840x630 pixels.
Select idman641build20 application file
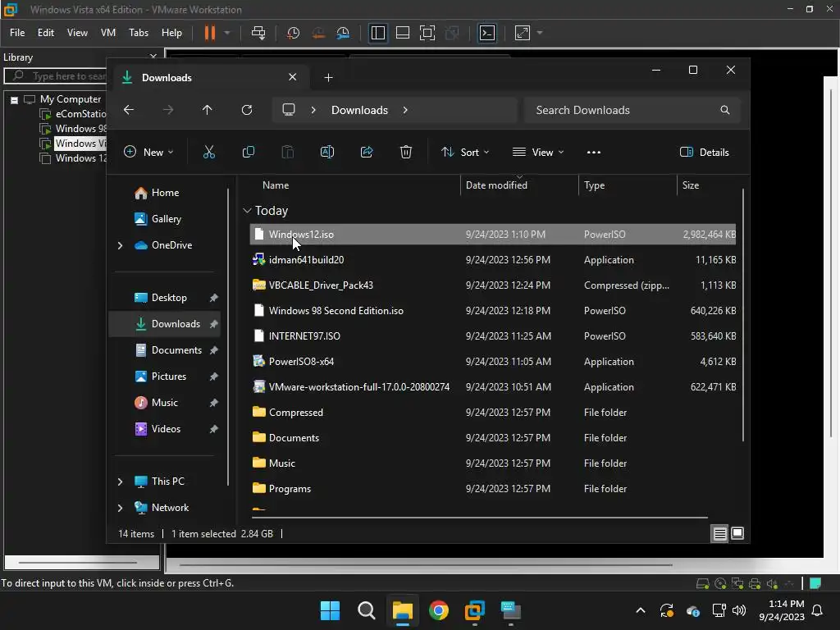(492, 260)
